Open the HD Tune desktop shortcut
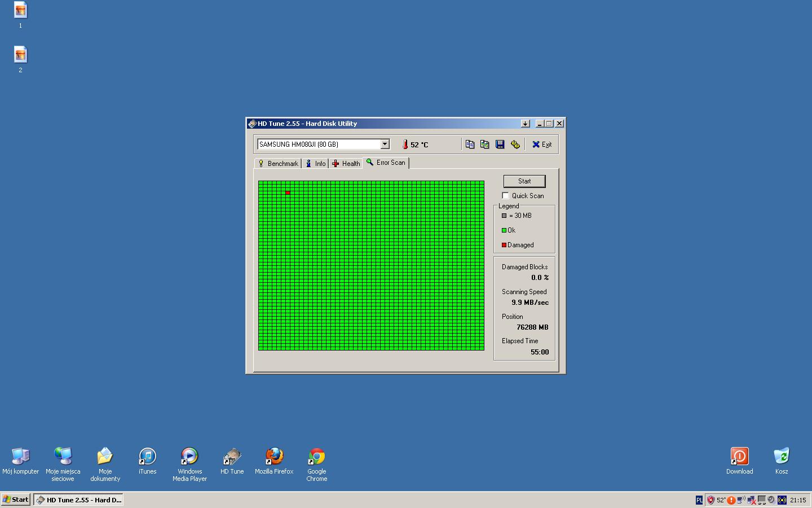 coord(232,461)
